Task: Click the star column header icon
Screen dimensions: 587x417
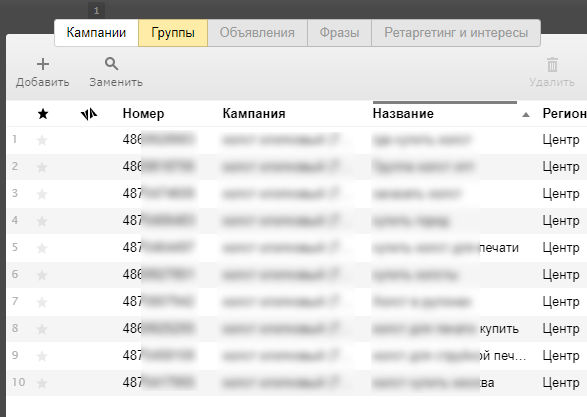Action: pos(43,114)
